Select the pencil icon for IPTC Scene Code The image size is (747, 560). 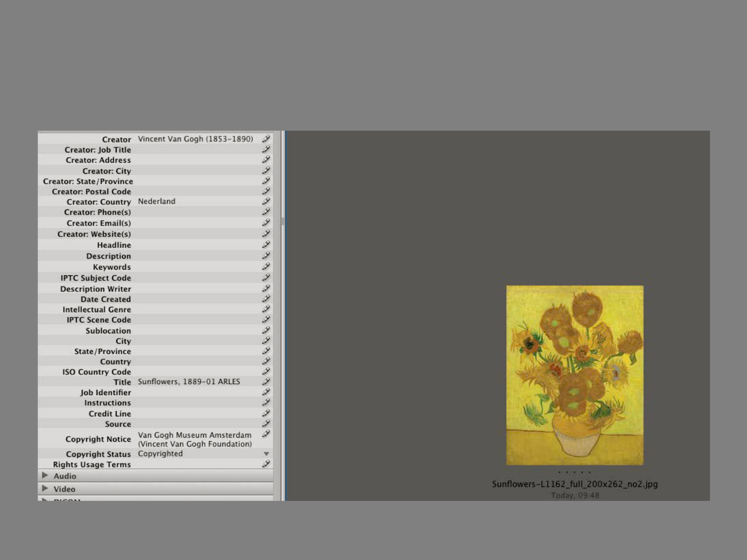pyautogui.click(x=266, y=319)
